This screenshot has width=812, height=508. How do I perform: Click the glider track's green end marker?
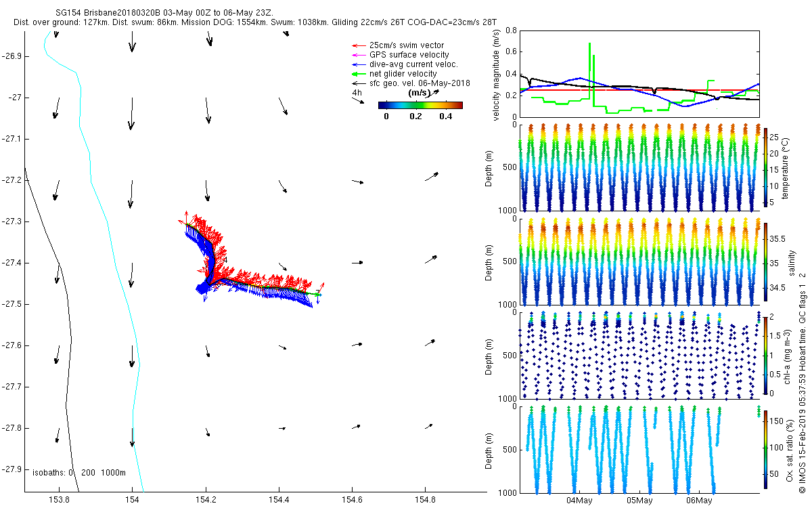[318, 295]
